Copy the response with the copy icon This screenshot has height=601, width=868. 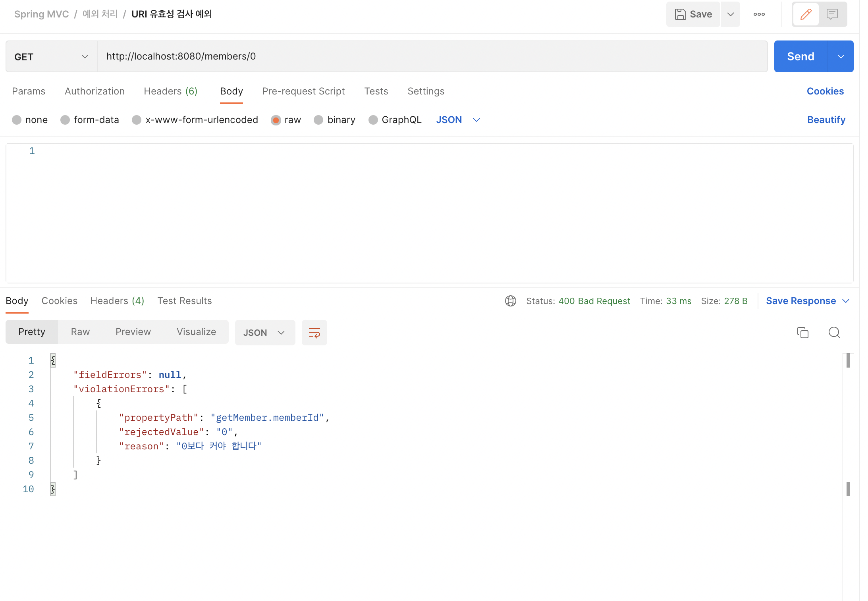point(802,333)
